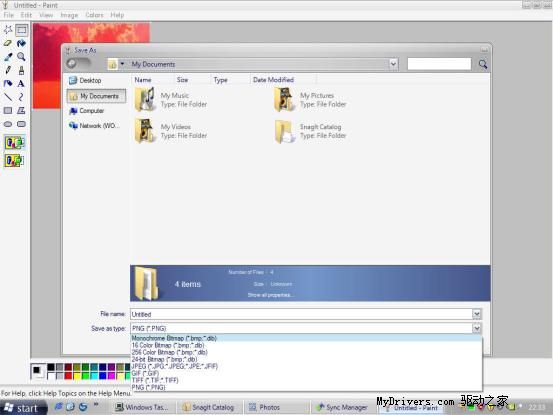This screenshot has width=553, height=415.
Task: Go to Desktop in the places sidebar
Action: 85,80
